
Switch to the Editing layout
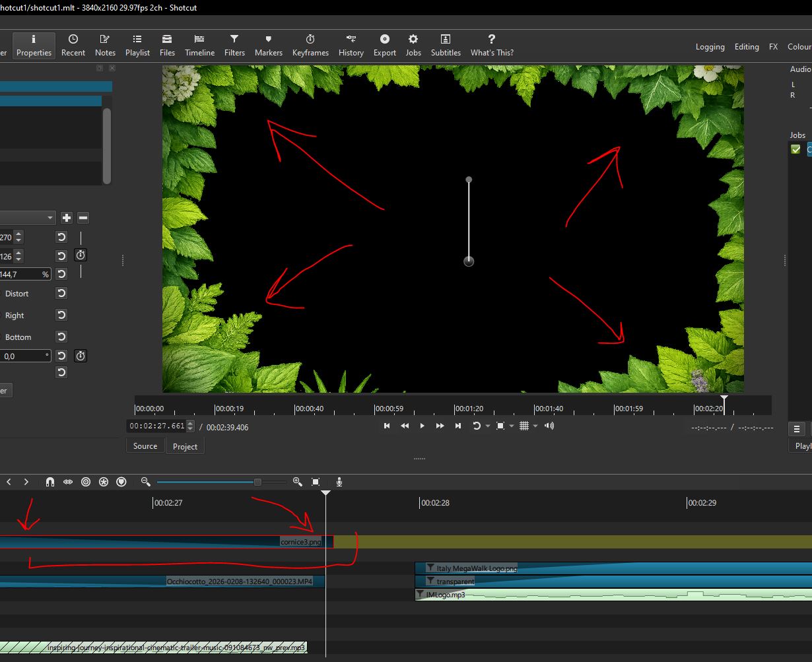point(747,47)
